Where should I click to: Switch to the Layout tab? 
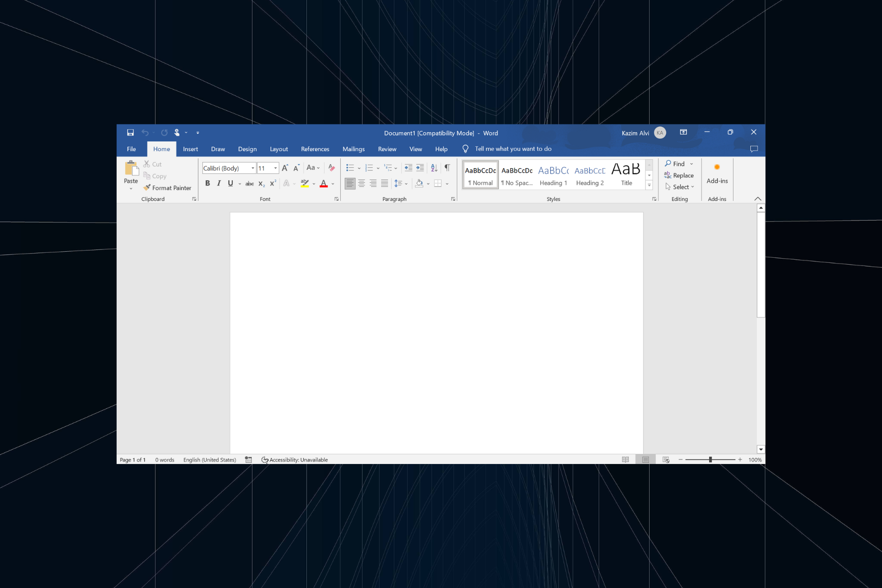click(279, 149)
